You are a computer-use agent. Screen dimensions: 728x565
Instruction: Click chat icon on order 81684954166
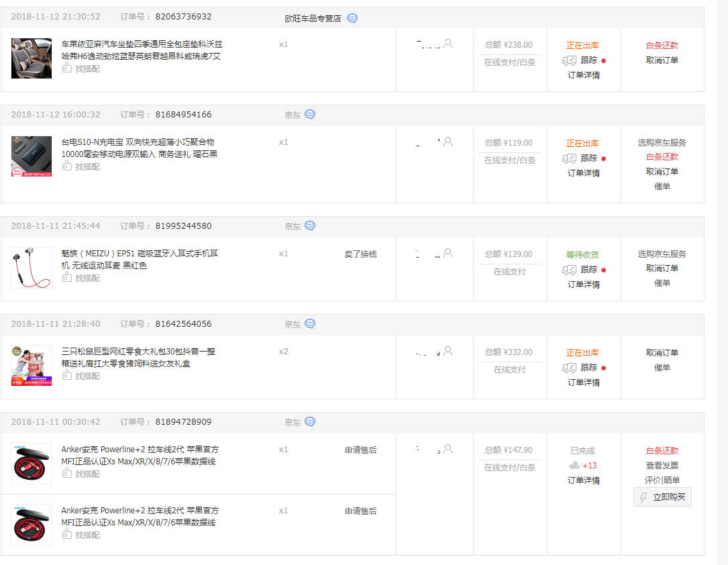310,114
